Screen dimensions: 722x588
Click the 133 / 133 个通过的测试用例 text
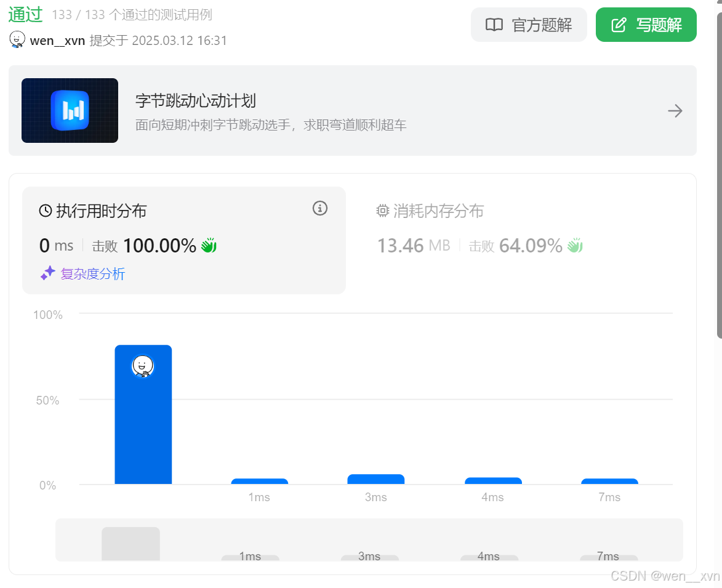[x=132, y=15]
